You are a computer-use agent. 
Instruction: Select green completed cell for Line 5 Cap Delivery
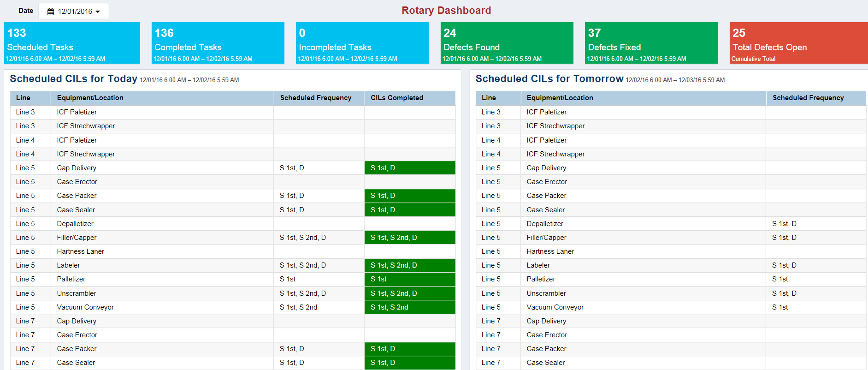[410, 168]
